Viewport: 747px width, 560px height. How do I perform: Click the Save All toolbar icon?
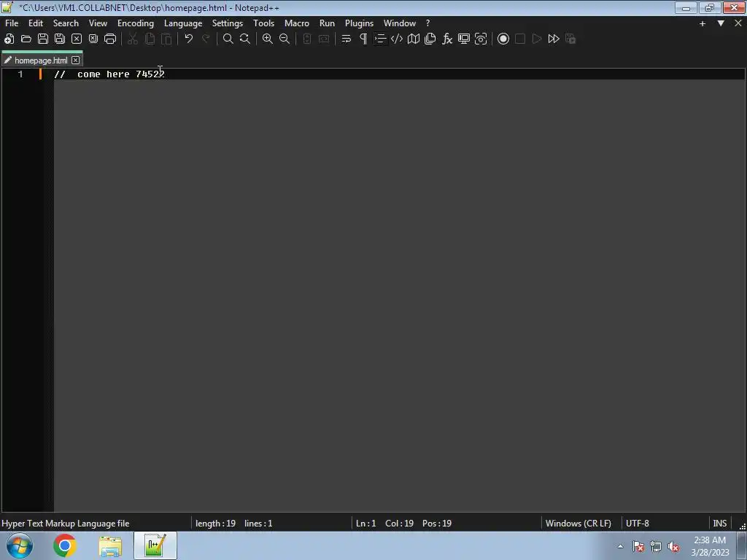pyautogui.click(x=60, y=39)
